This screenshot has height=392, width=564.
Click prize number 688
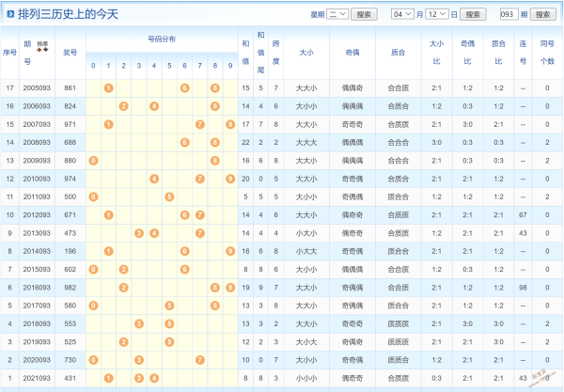[70, 142]
